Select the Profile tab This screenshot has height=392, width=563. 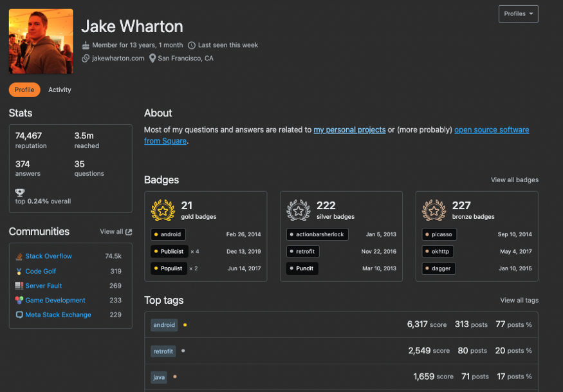[x=24, y=90]
